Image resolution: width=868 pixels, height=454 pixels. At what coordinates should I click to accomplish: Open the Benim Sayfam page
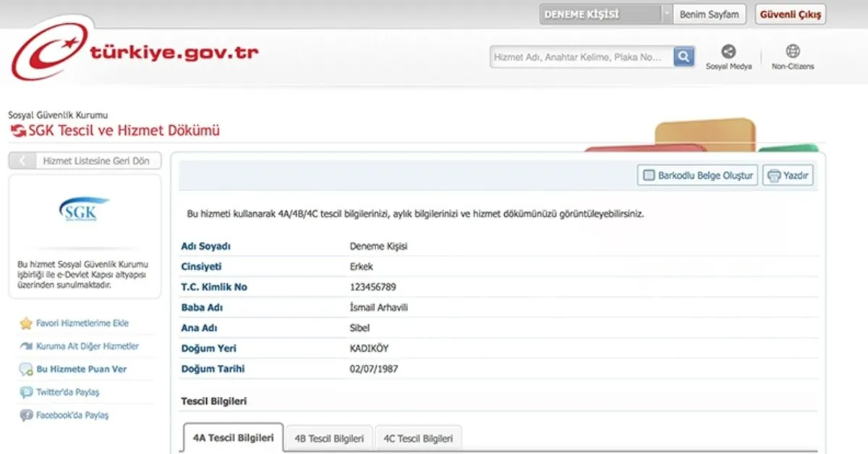709,14
